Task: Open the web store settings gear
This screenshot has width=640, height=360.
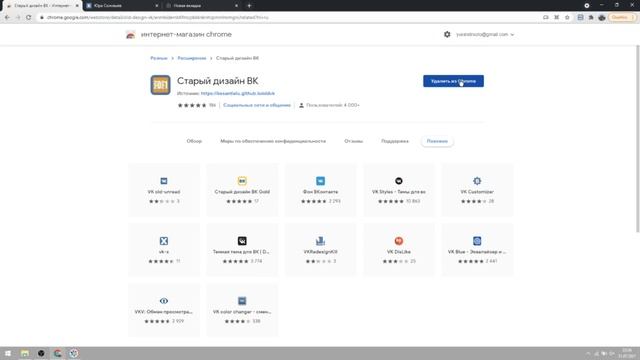Action: click(x=447, y=34)
